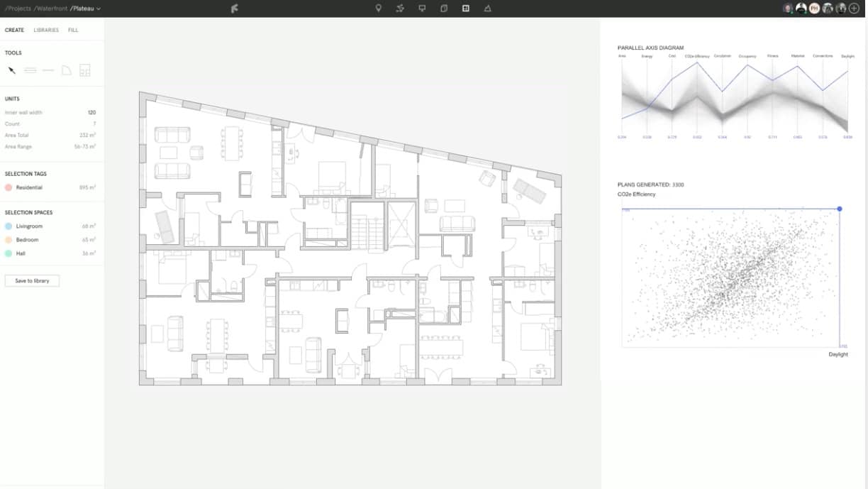The height and width of the screenshot is (489, 868).
Task: Select the split-panel layout icon
Action: pos(465,9)
